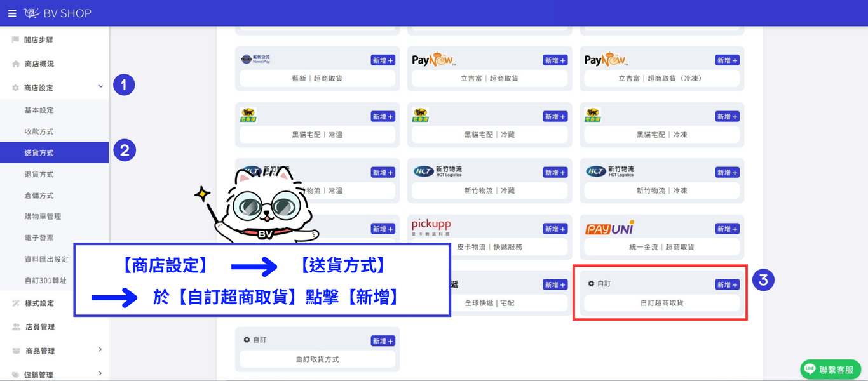The image size is (868, 381).
Task: Click the HCT logo above 新竹物流｜冷凍
Action: pyautogui.click(x=610, y=171)
